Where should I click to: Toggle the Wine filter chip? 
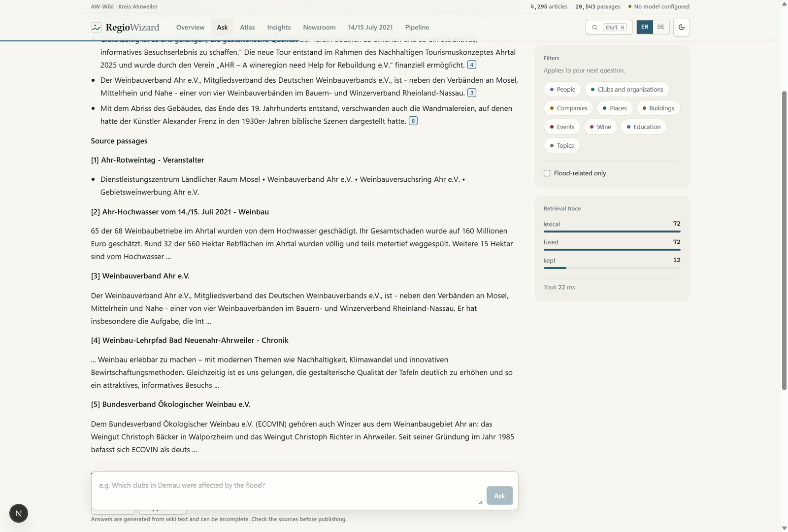tap(600, 127)
